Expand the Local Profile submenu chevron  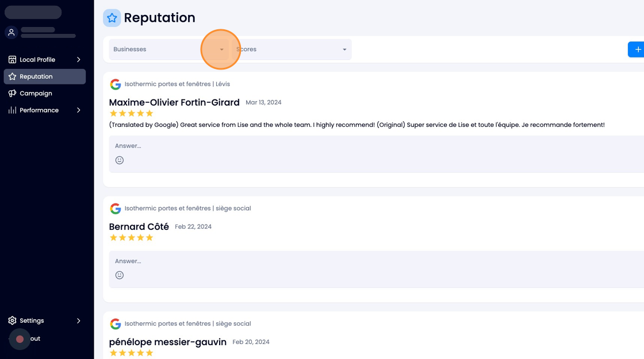[78, 60]
